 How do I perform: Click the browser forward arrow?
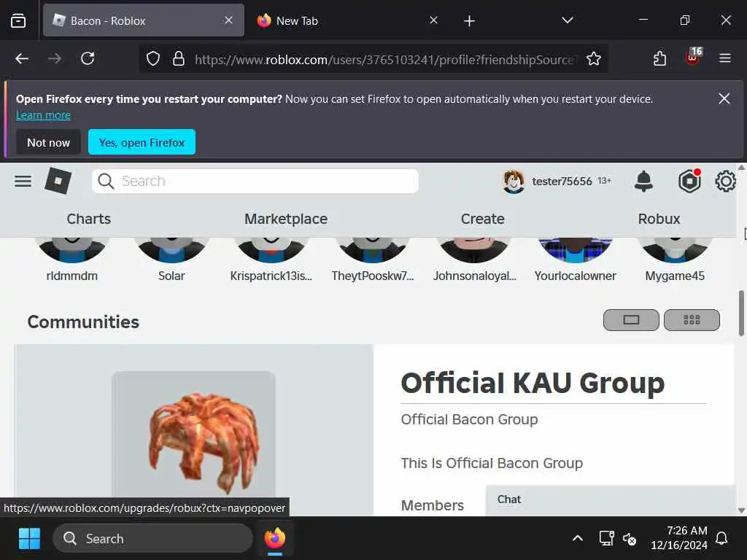[x=55, y=58]
